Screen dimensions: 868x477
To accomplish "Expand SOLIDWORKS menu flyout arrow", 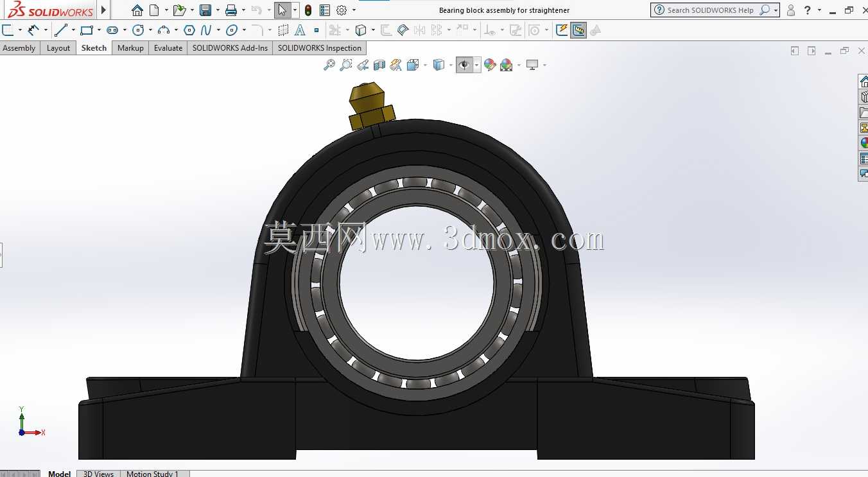I will click(104, 10).
